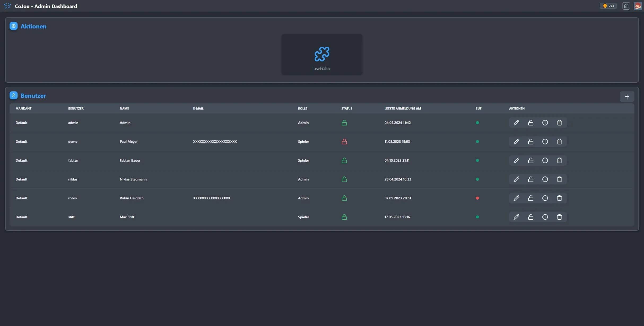Show info for Paul Meyer
Image resolution: width=644 pixels, height=326 pixels.
tap(545, 142)
